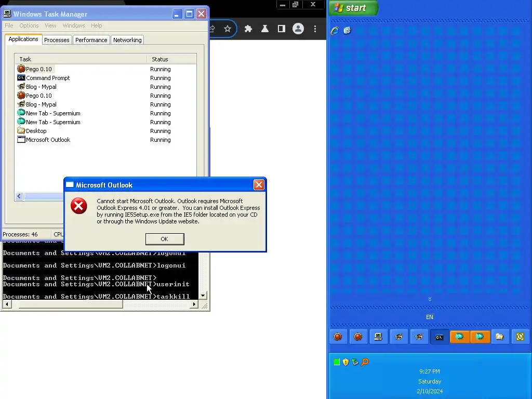The height and width of the screenshot is (399, 532).
Task: Click the Task Manager title bar icon
Action: 7,14
